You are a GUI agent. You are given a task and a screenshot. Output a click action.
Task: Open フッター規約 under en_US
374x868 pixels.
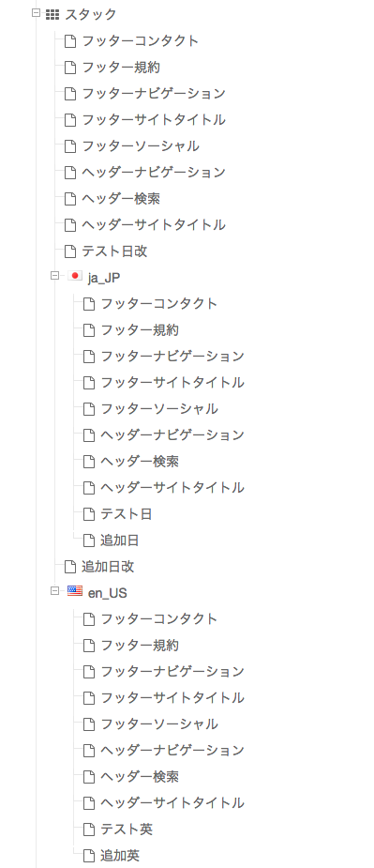point(140,646)
